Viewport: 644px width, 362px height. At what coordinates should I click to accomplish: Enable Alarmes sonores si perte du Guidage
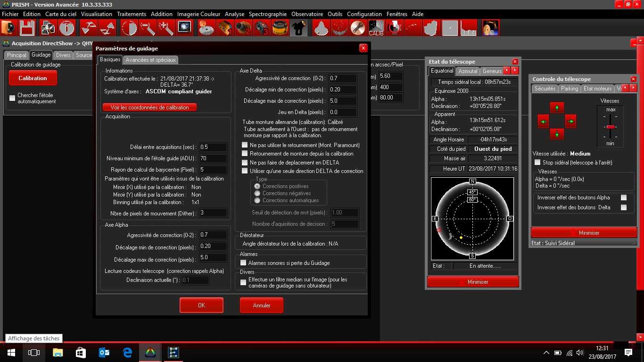point(244,263)
